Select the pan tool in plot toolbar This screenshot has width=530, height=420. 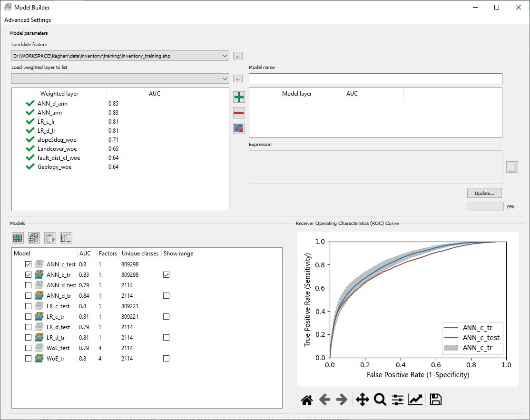tap(362, 400)
